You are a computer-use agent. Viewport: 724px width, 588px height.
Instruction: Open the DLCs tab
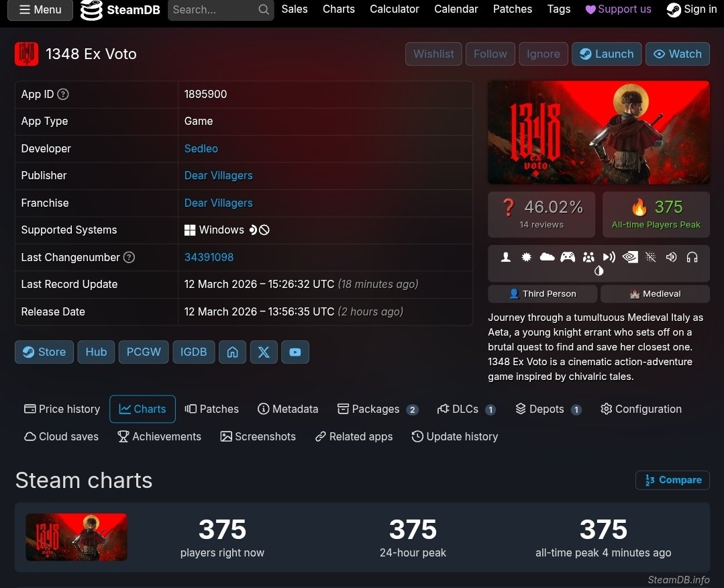pos(466,409)
